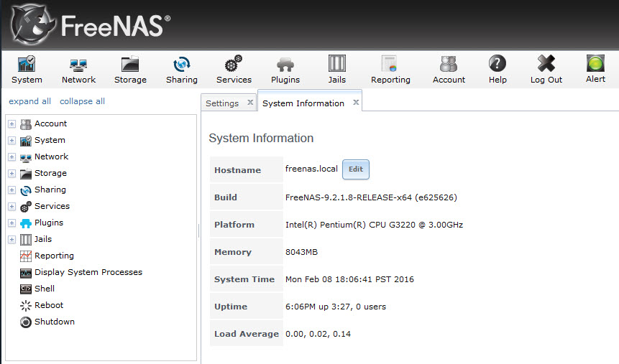Viewport: 619px width, 364px height.
Task: Click the hostname Edit button
Action: (356, 169)
